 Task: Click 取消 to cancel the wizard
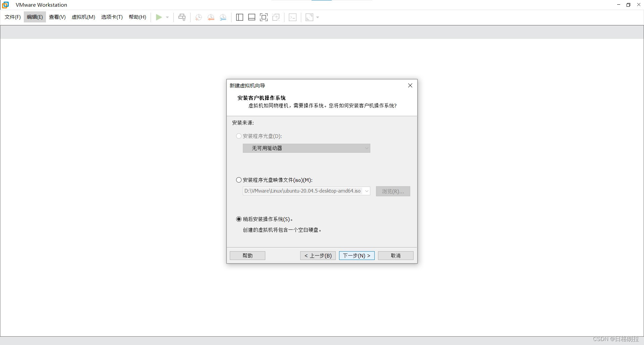[396, 256]
